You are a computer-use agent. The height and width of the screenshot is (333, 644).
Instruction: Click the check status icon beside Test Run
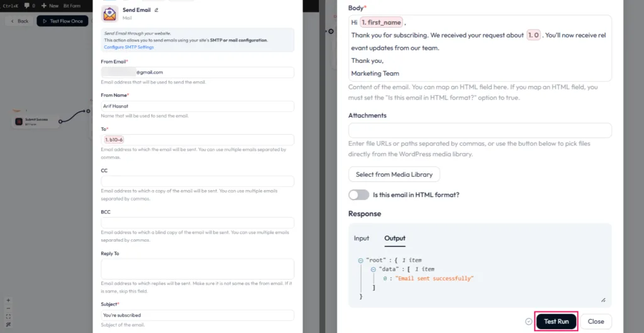528,322
